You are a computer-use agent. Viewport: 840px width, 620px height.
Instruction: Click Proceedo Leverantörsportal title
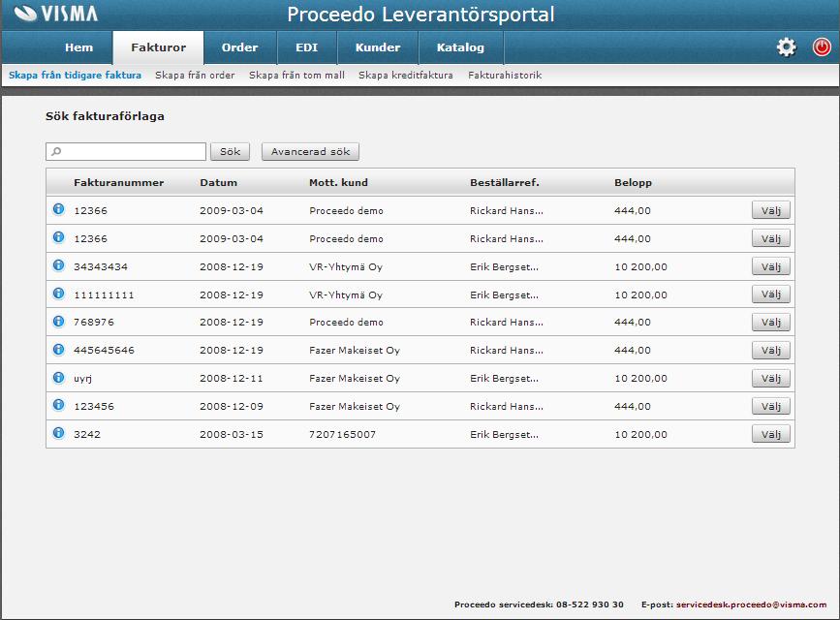click(420, 15)
